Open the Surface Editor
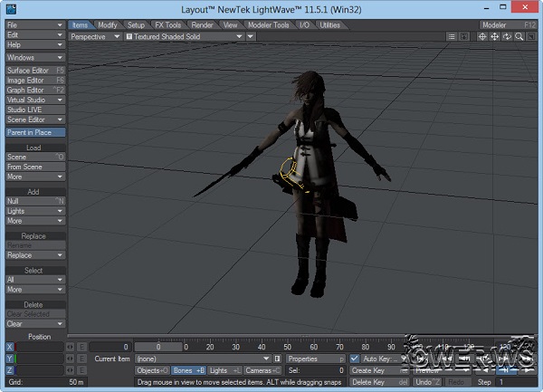 (x=35, y=71)
